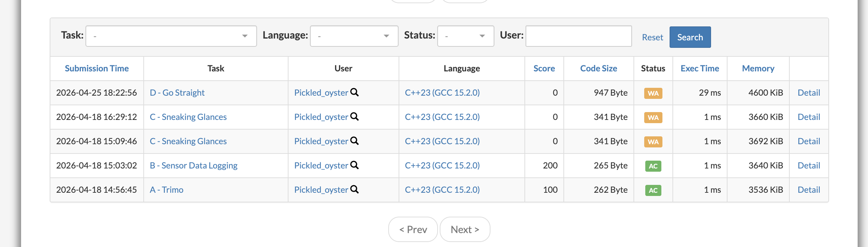Sort by Exec Time header
868x247 pixels.
click(x=700, y=69)
